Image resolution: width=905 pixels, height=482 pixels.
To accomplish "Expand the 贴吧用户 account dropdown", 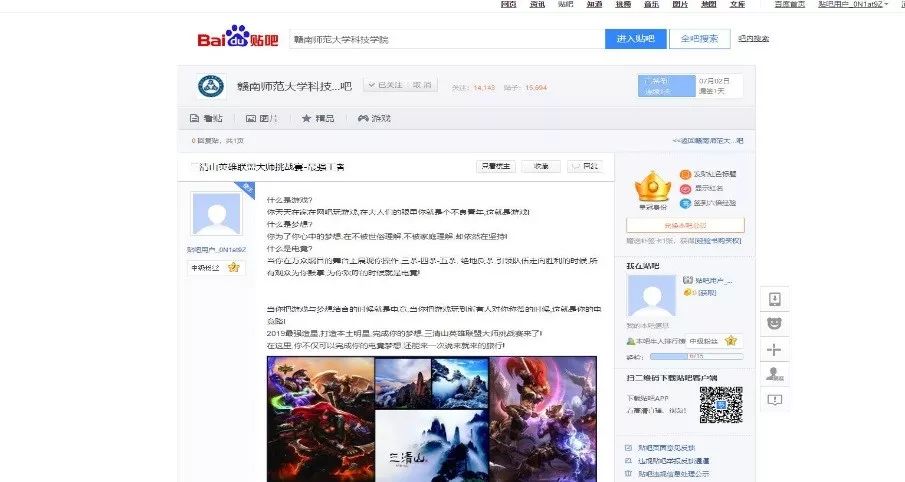I will pyautogui.click(x=852, y=4).
